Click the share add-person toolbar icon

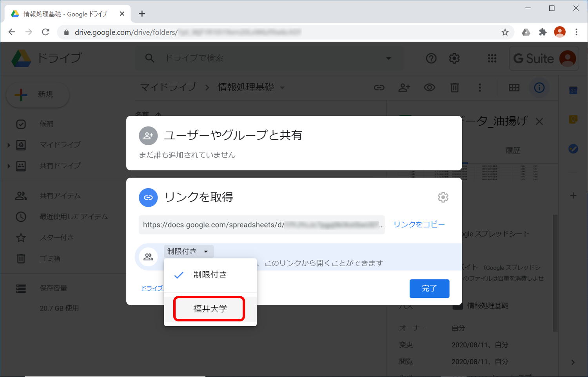pos(404,88)
